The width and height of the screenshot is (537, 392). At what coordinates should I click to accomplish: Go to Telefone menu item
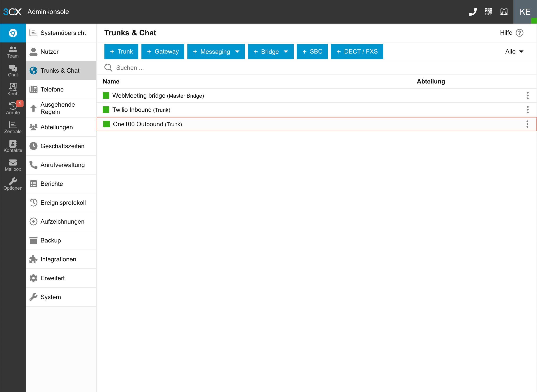(61, 89)
